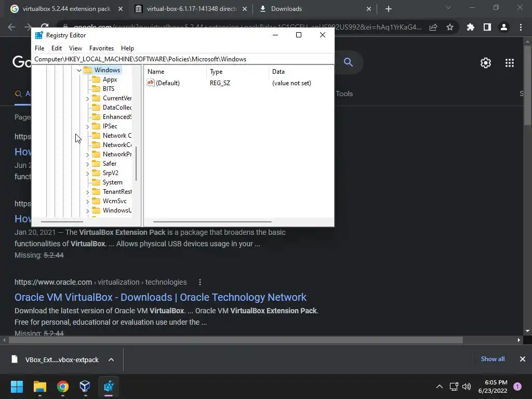Select the DataCollection key folder icon
Viewport: 532px width, 399px height.
coord(96,107)
